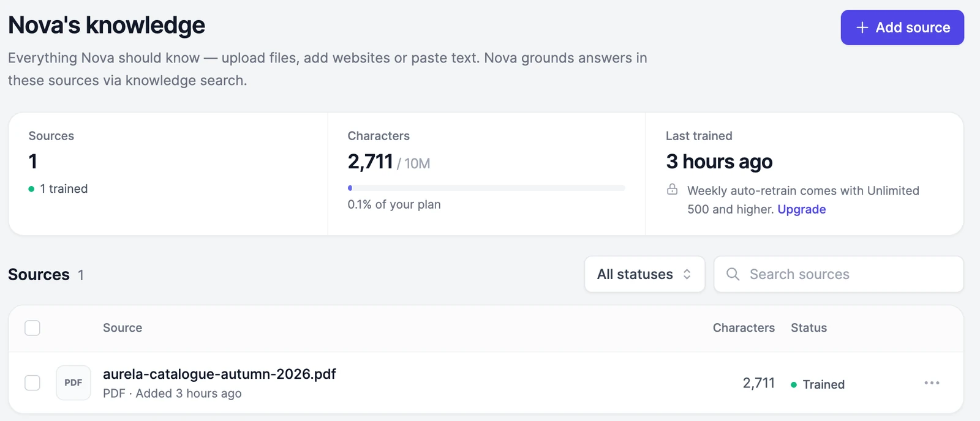
Task: Focus the Search sources field
Action: pyautogui.click(x=839, y=274)
